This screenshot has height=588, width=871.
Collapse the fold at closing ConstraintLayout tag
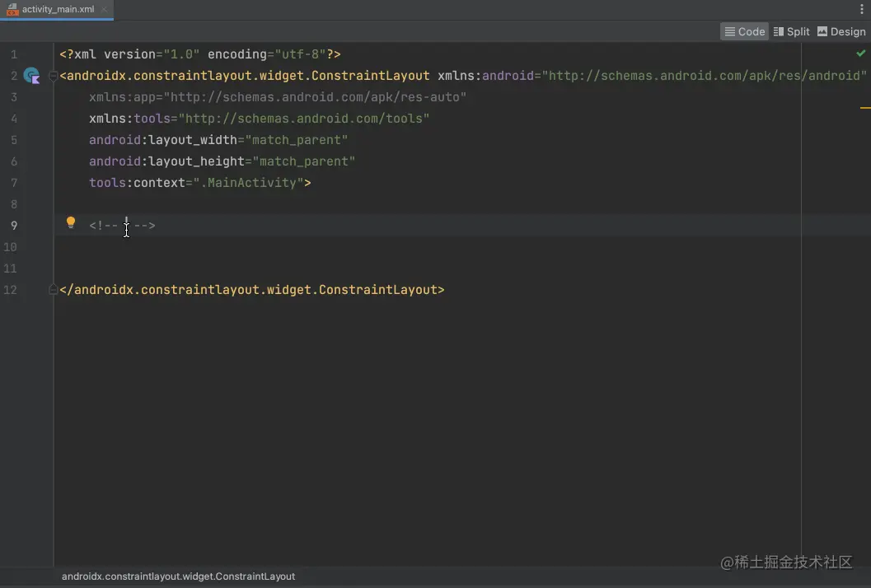[x=53, y=289]
